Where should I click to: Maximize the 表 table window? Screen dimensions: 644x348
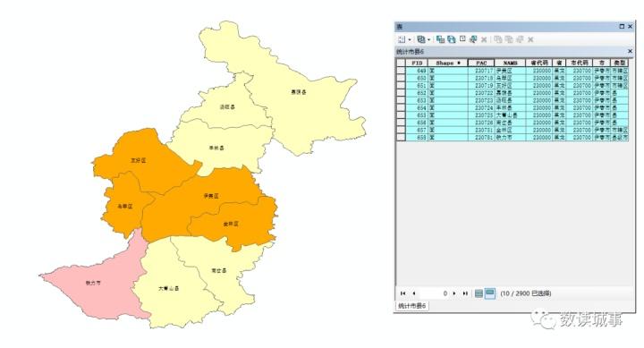tap(622, 26)
